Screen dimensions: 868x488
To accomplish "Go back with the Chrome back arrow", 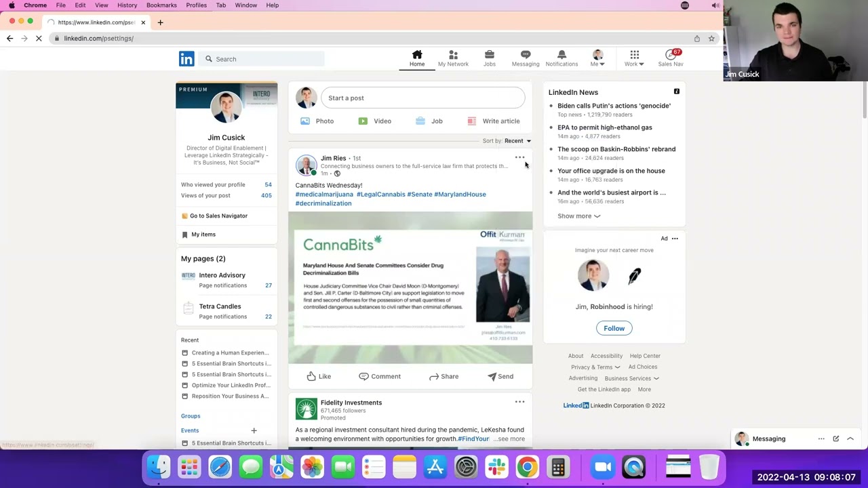I will pyautogui.click(x=9, y=39).
